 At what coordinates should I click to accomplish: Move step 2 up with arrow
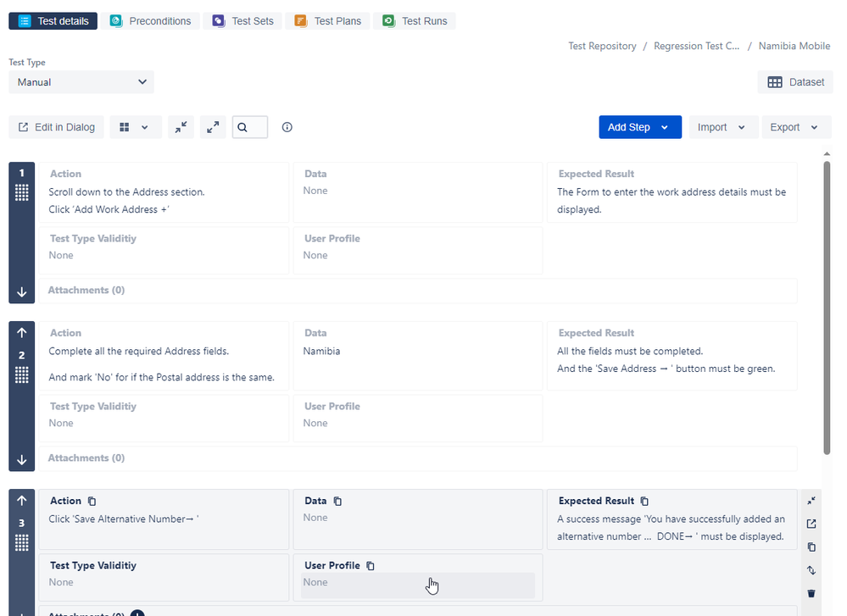(21, 332)
